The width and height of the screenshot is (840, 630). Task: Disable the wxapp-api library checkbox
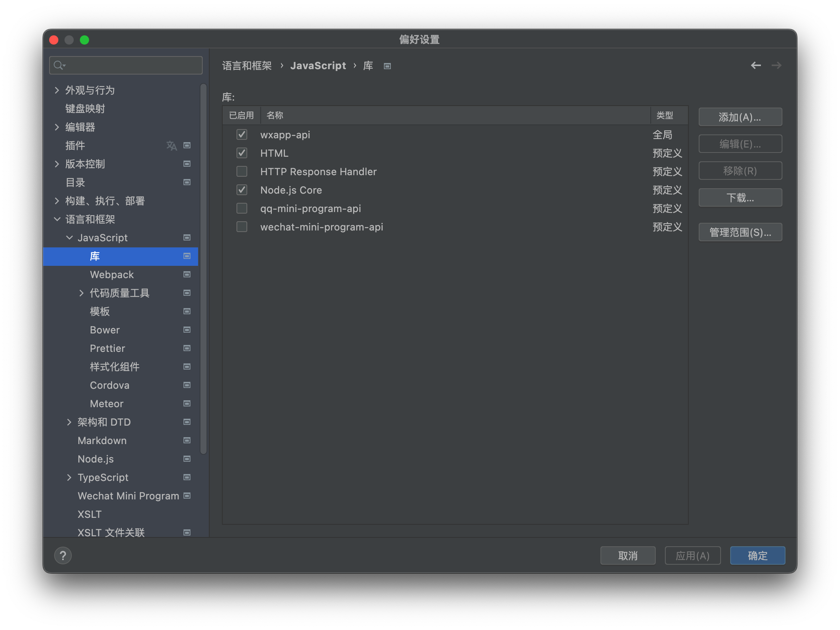coord(242,134)
